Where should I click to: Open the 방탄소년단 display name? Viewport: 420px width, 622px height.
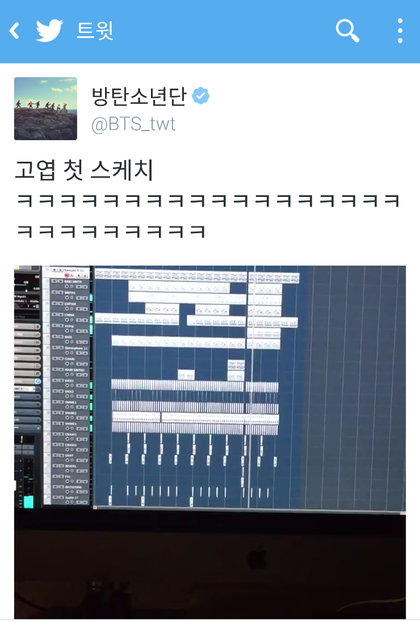139,96
